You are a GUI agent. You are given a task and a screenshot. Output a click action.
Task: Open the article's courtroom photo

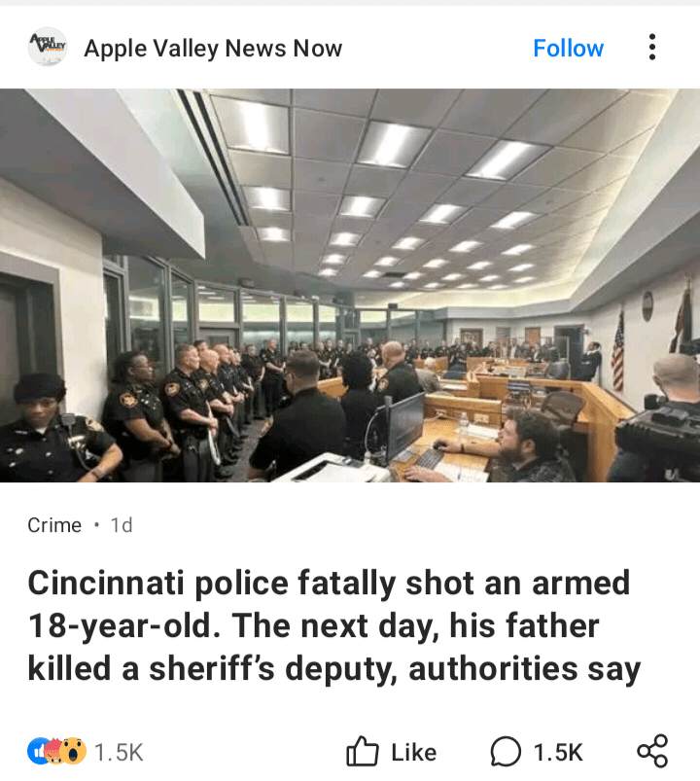point(350,285)
